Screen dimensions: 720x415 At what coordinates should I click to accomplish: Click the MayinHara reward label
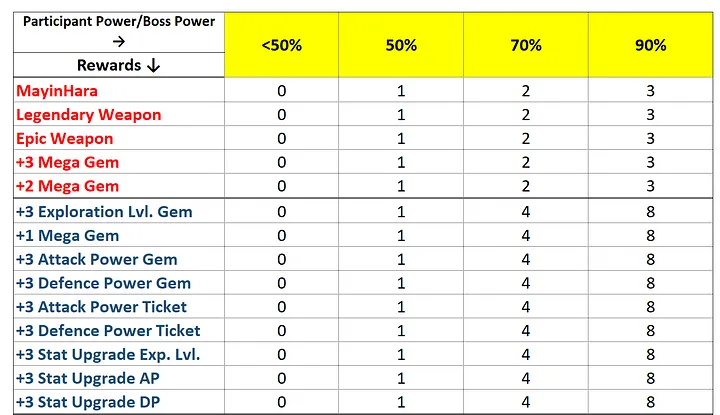[x=57, y=91]
